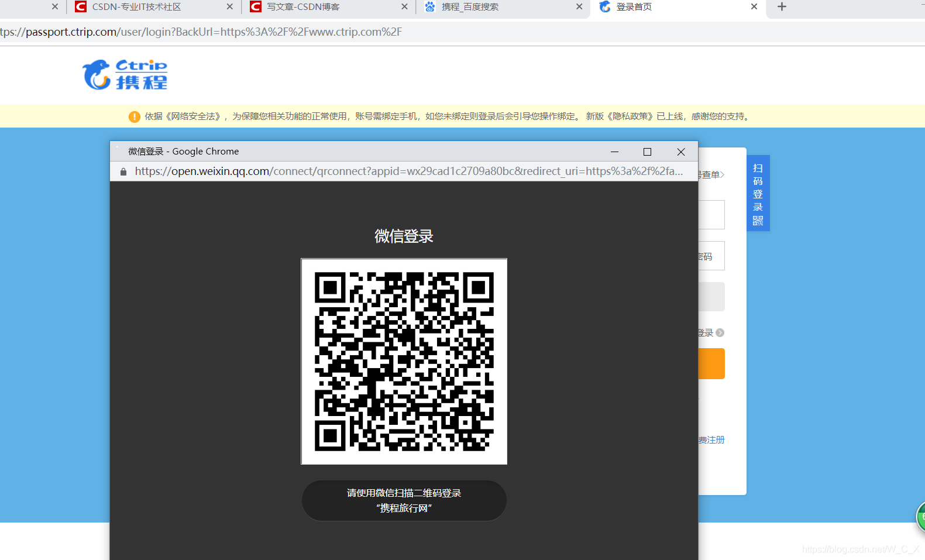Close the 携程_百度搜索 tab
925x560 pixels.
click(579, 7)
